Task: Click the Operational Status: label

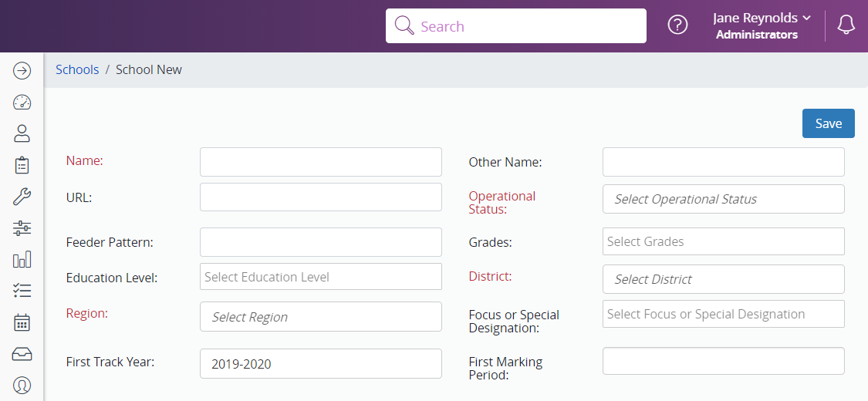Action: (502, 203)
